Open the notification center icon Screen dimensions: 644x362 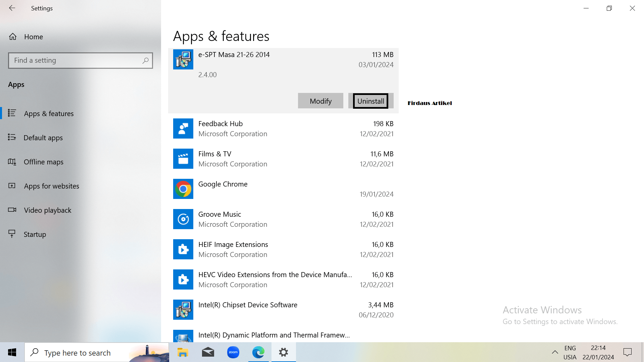tap(628, 352)
